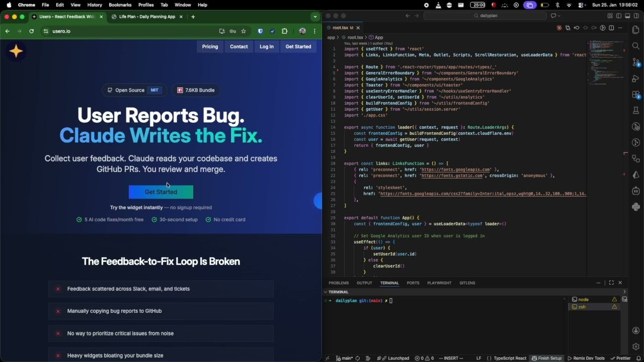Image resolution: width=644 pixels, height=362 pixels.
Task: Click the dailyplan command center search box
Action: point(485,16)
